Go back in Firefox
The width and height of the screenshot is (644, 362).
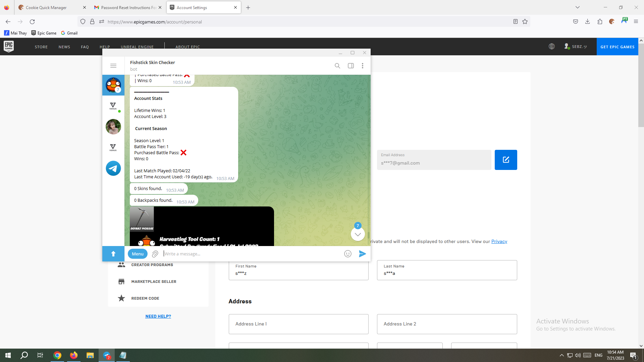click(x=8, y=21)
